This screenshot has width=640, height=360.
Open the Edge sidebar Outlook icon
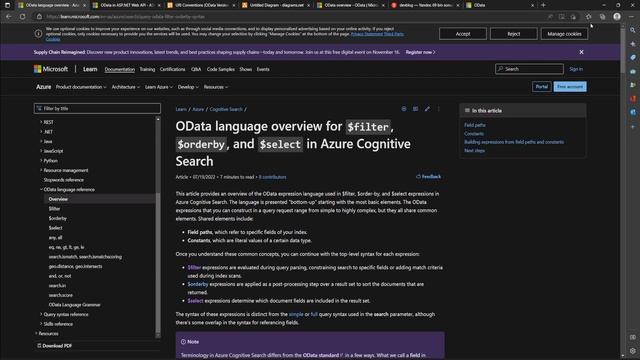click(x=633, y=112)
